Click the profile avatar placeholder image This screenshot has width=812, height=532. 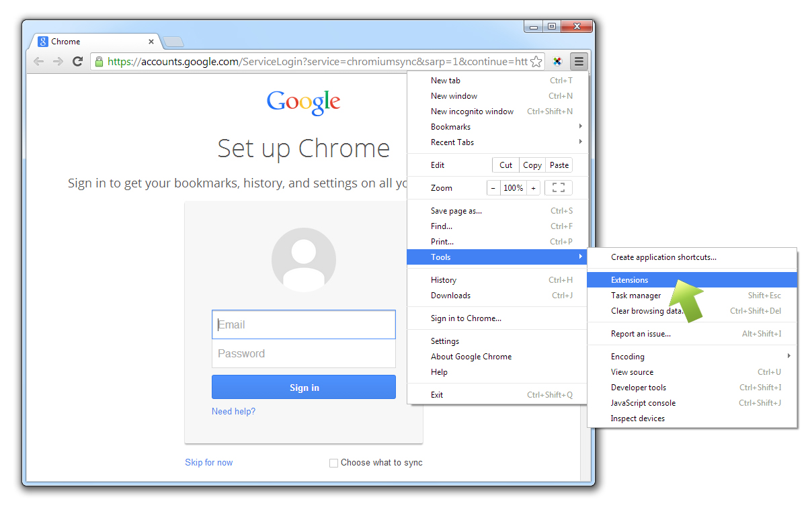tap(304, 259)
